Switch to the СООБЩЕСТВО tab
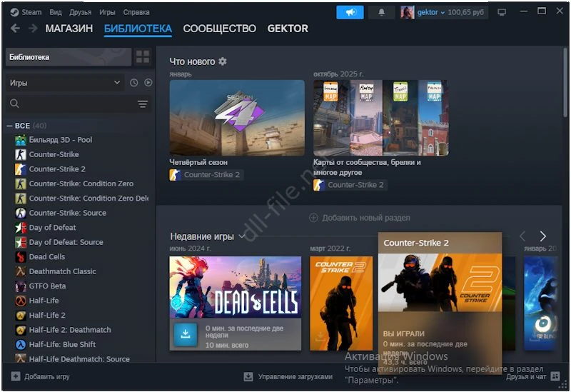The width and height of the screenshot is (571, 392). (x=220, y=29)
